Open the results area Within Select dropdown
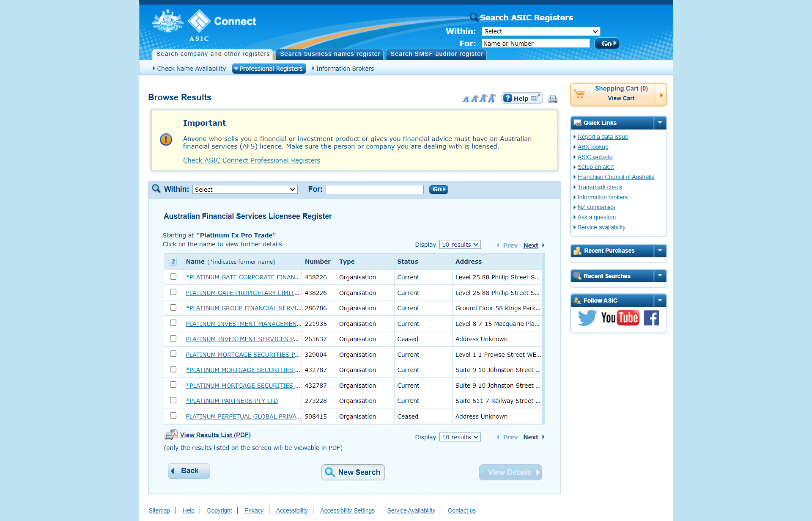Screen dimensions: 812x521 pos(245,189)
